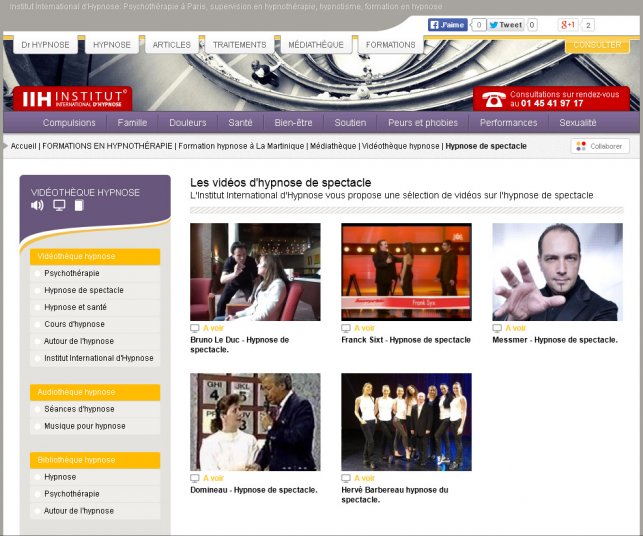Open Médiathèque breadcrumb link
Viewport: 643px width, 536px height.
pos(333,146)
